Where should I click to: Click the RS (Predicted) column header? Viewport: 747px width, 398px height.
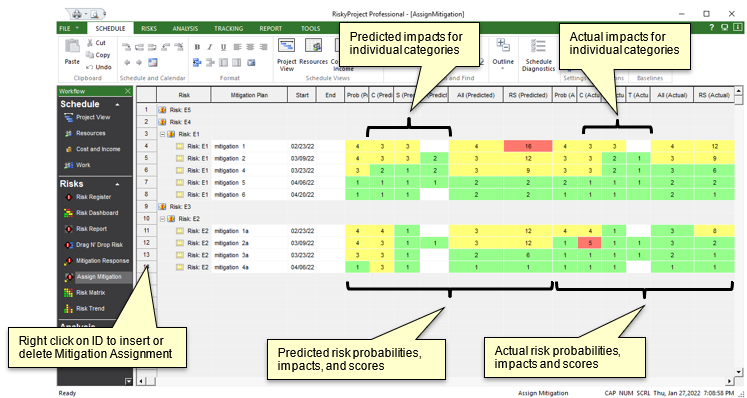coord(528,95)
